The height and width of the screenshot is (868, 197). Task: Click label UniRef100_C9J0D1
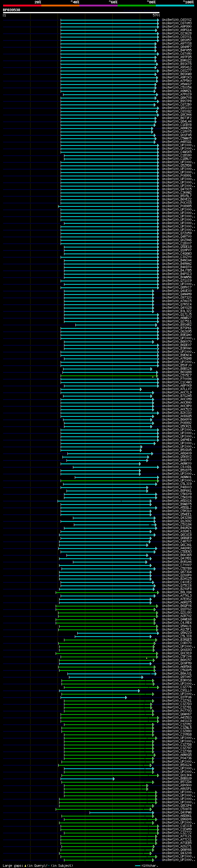tap(177, 467)
